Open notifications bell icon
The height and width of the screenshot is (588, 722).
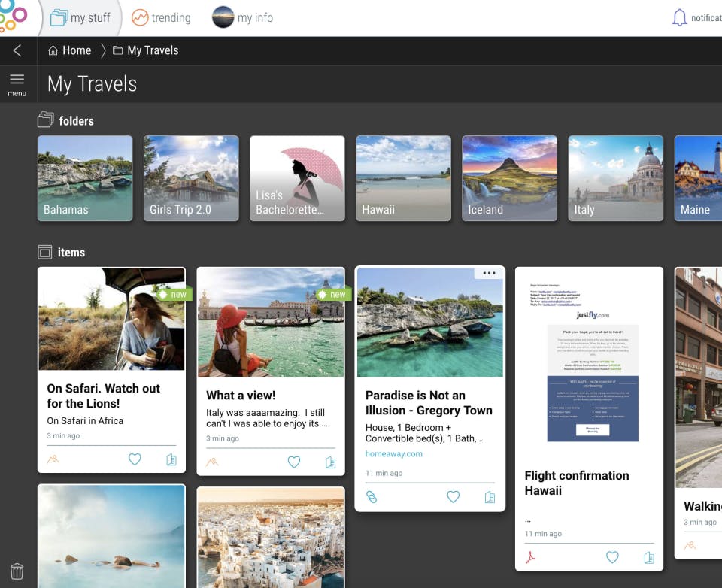click(679, 18)
